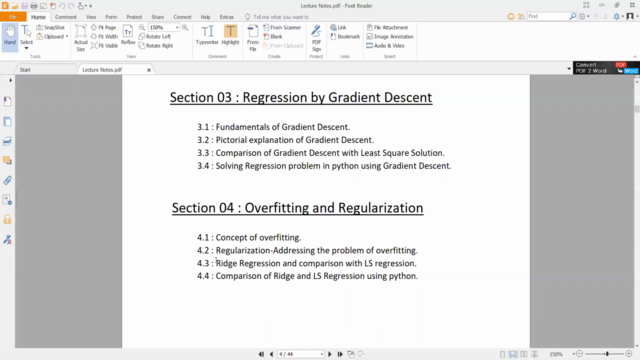640x360 pixels.
Task: Open the security lock panel
Action: tap(7, 220)
